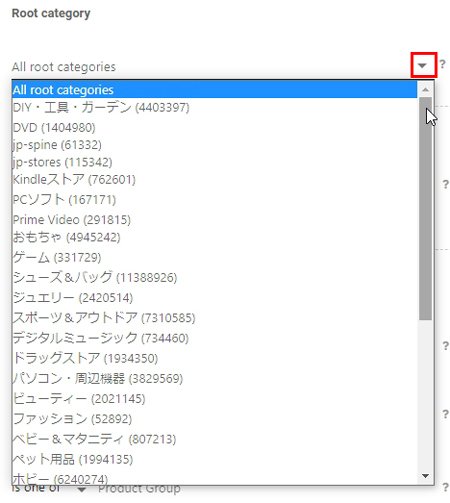
Task: Select スポーツ&アウトドア (7310585)
Action: coord(214,318)
